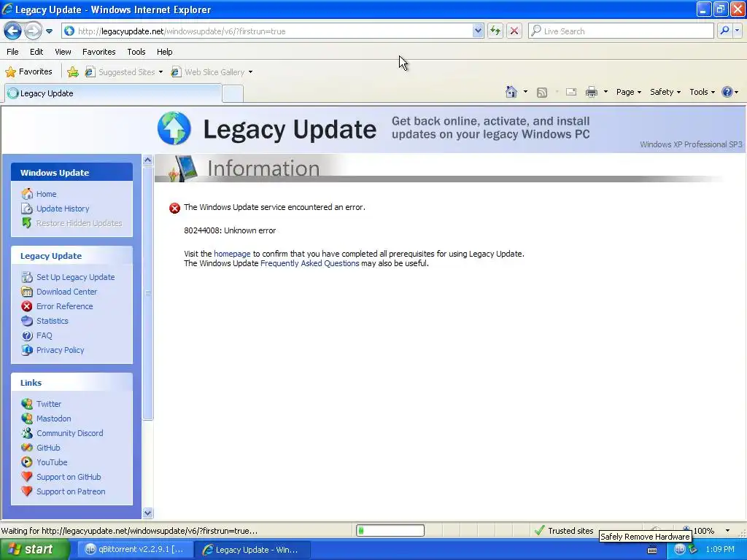This screenshot has width=747, height=560.
Task: Click into the address bar URL field
Action: tap(274, 31)
